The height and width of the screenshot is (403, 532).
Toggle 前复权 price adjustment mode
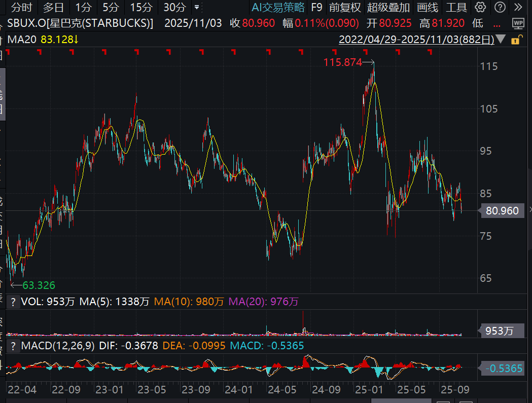point(345,7)
